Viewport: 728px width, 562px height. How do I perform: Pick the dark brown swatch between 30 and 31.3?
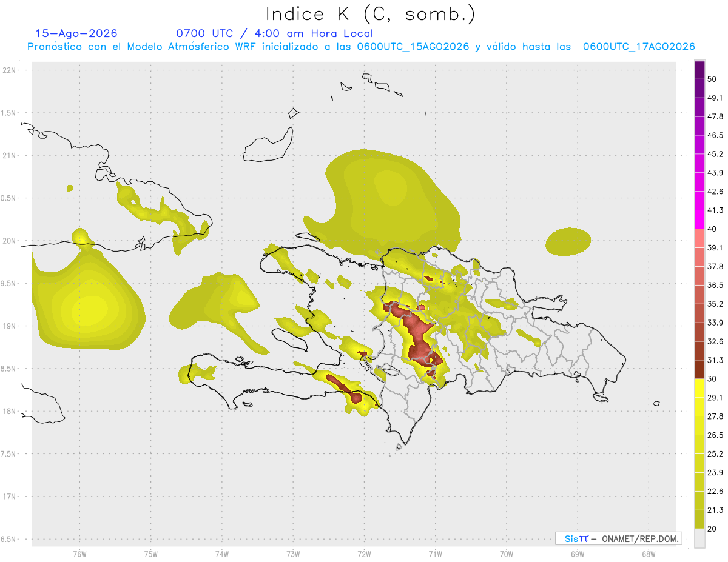click(x=699, y=370)
